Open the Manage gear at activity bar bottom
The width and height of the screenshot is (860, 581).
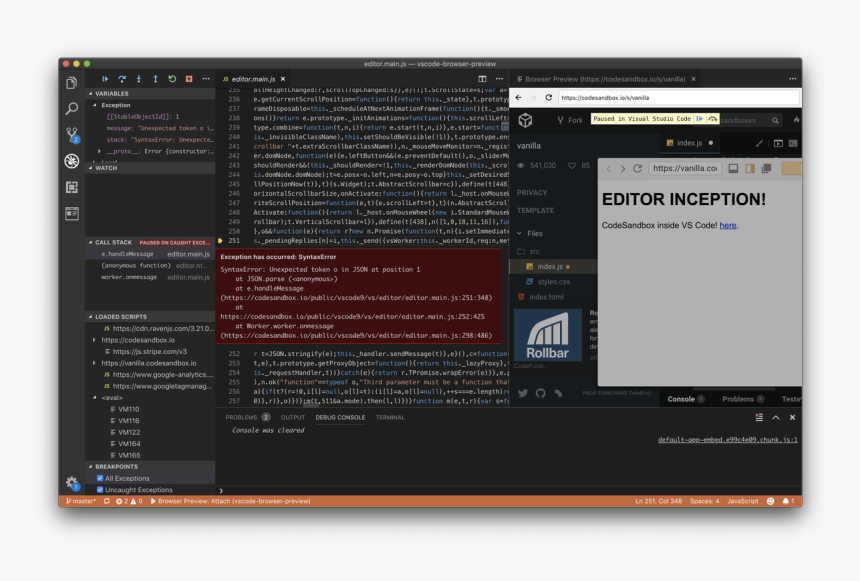[x=71, y=483]
